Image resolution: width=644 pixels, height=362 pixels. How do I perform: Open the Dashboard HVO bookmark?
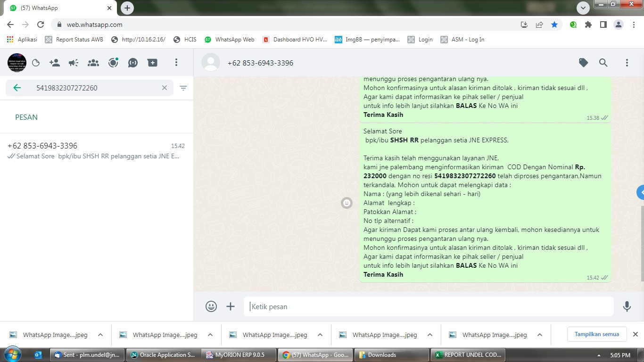[x=295, y=40]
